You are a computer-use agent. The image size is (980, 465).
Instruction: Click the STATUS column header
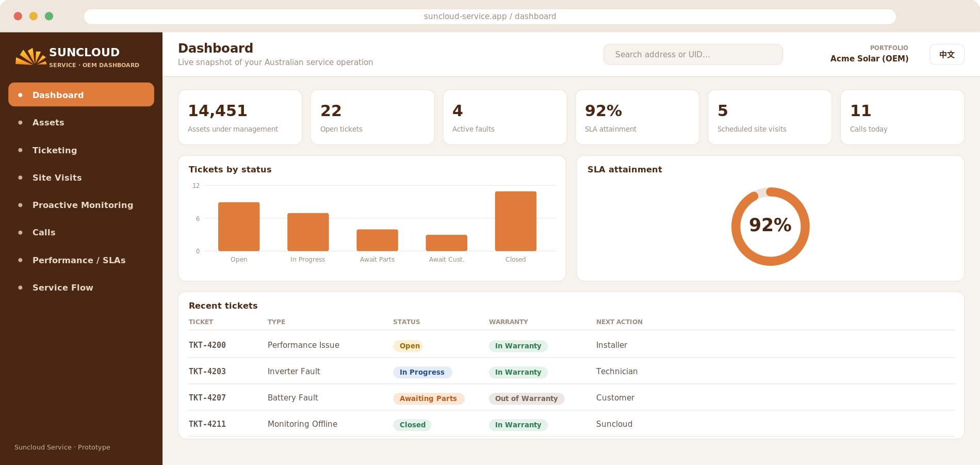pyautogui.click(x=406, y=322)
